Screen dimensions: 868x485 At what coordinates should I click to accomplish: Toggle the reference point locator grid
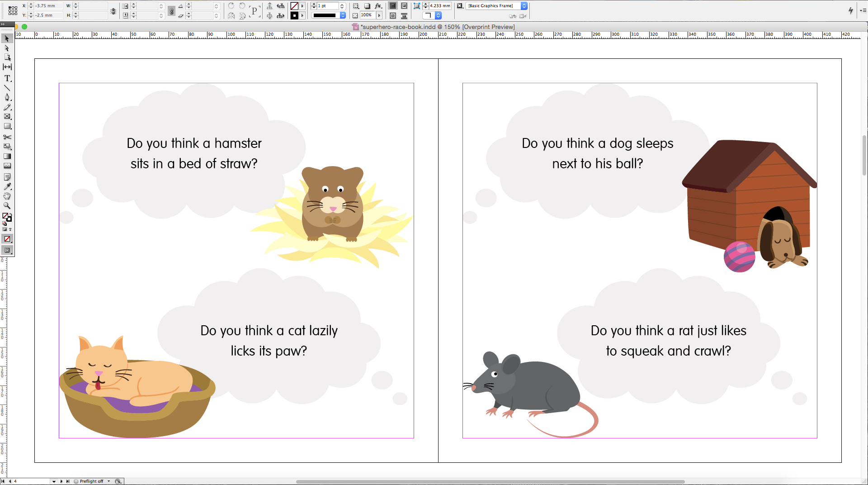(x=13, y=10)
